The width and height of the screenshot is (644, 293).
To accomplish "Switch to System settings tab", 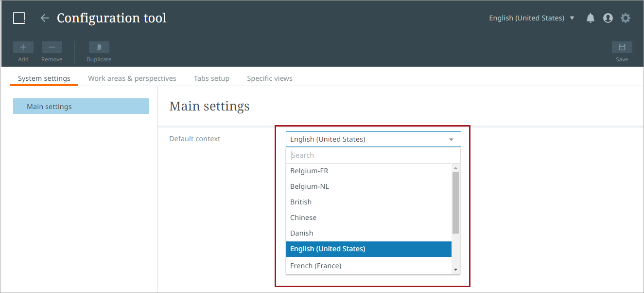I will tap(44, 78).
